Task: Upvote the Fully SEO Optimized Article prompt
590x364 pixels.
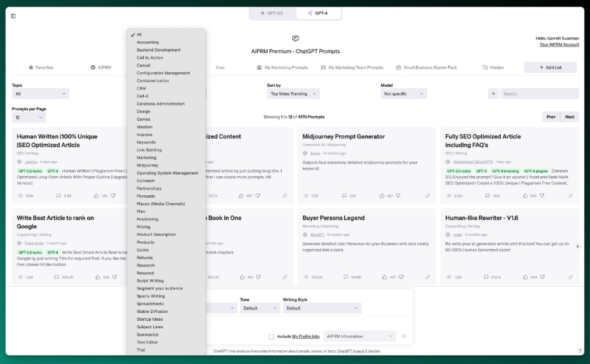Action: point(525,196)
